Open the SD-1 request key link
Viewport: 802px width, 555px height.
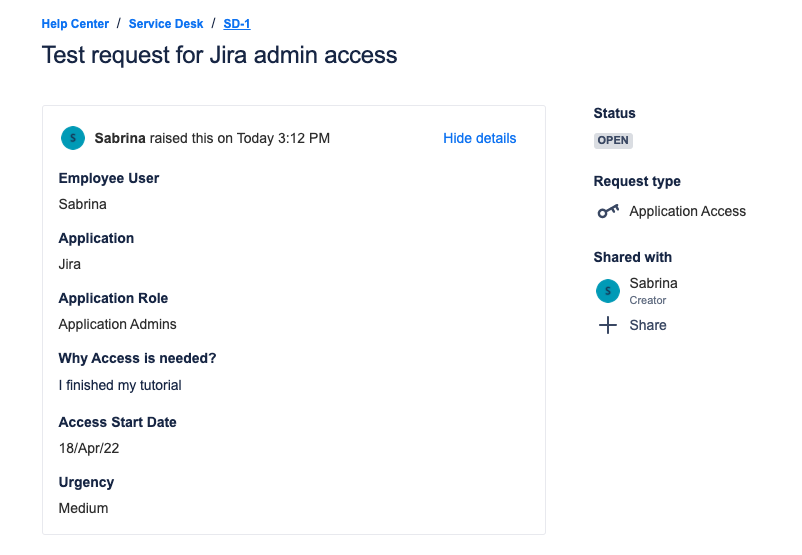coord(237,24)
